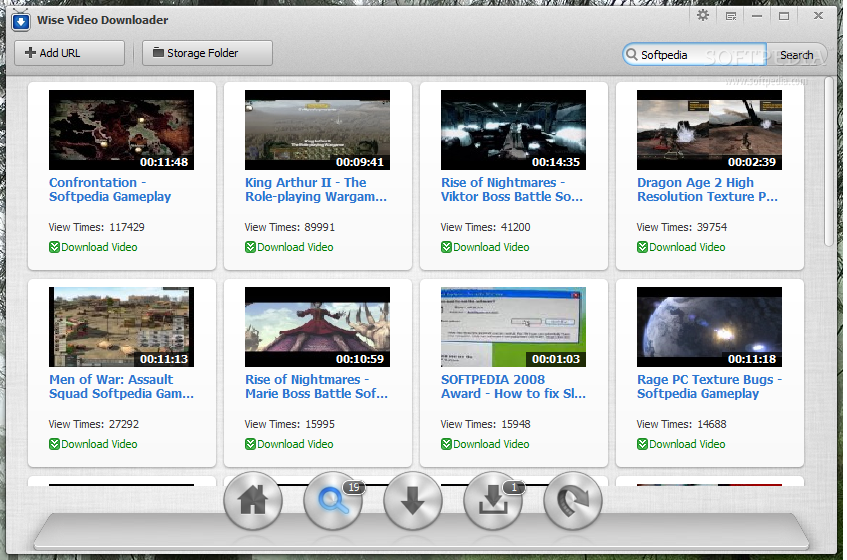847x560 pixels.
Task: Open Dragon Age 2 High Resolution title
Action: [708, 190]
